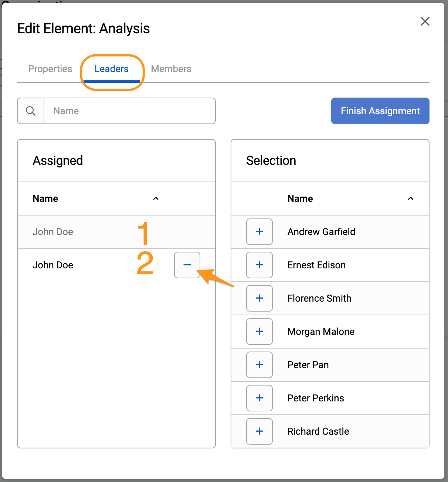Sort Assigned list by Name header
448x482 pixels.
coord(45,198)
